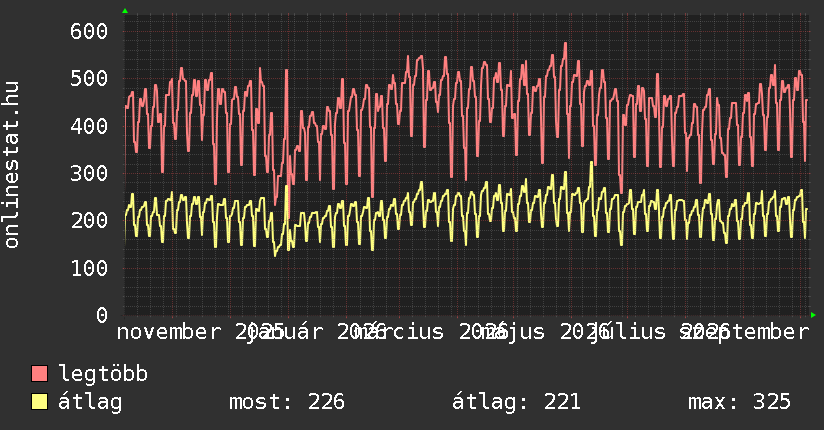This screenshot has height=430, width=824.
Task: Click the green arrow ending the x-axis
Action: (813, 315)
